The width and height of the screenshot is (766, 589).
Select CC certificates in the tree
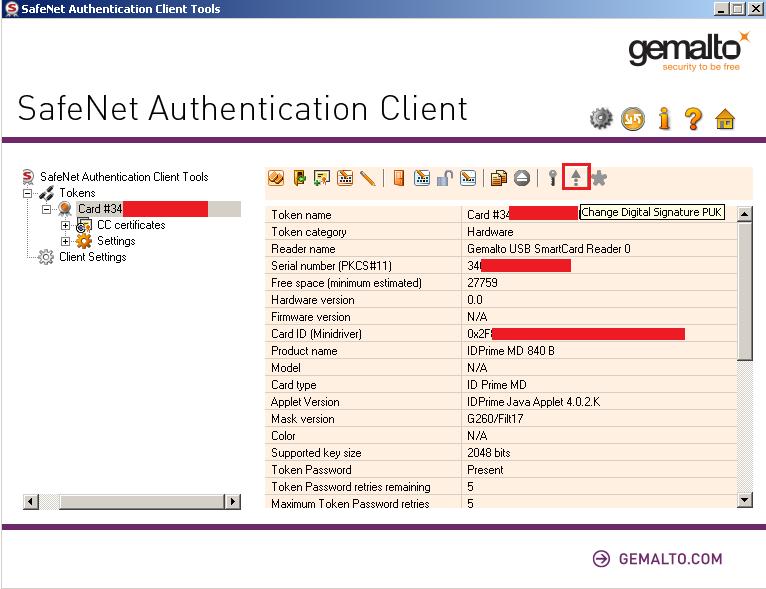(131, 225)
